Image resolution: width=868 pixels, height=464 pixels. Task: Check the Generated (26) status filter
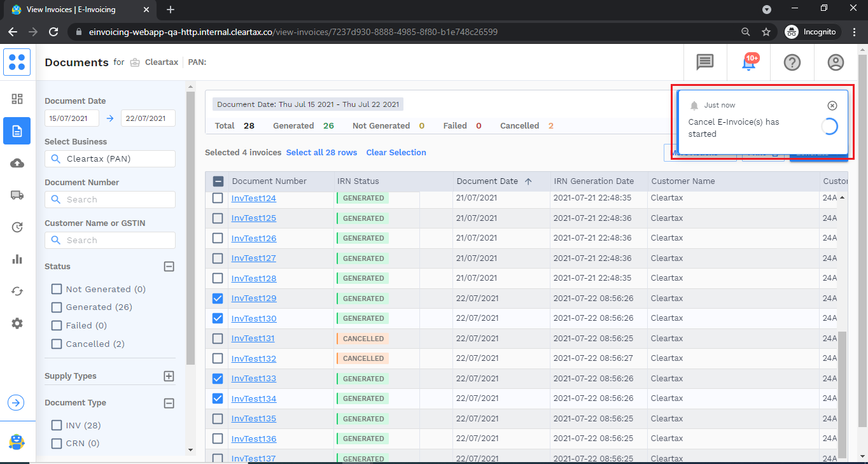click(57, 307)
